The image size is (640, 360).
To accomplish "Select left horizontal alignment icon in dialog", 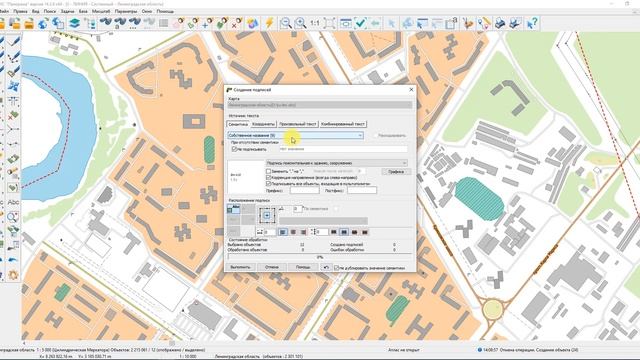I will coord(283,232).
